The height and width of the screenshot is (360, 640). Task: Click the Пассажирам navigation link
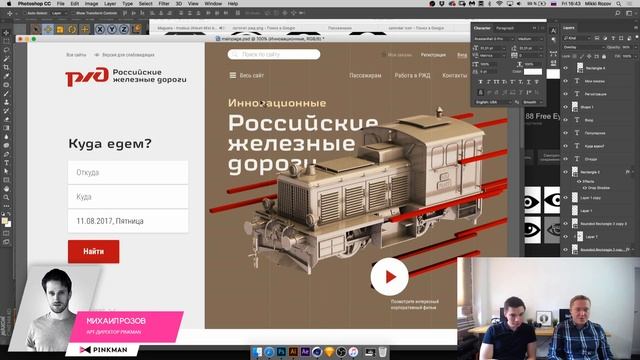(x=365, y=76)
